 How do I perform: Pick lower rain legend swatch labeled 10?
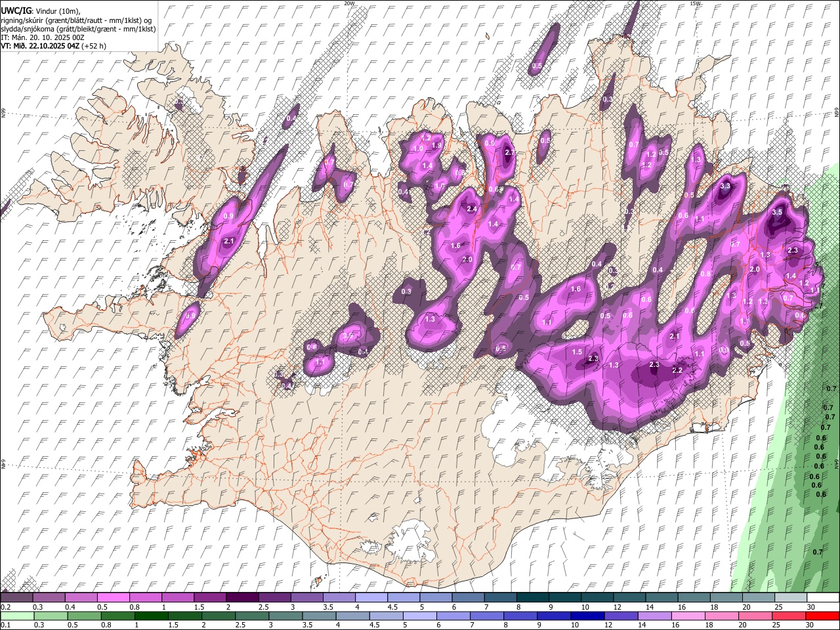(x=588, y=616)
